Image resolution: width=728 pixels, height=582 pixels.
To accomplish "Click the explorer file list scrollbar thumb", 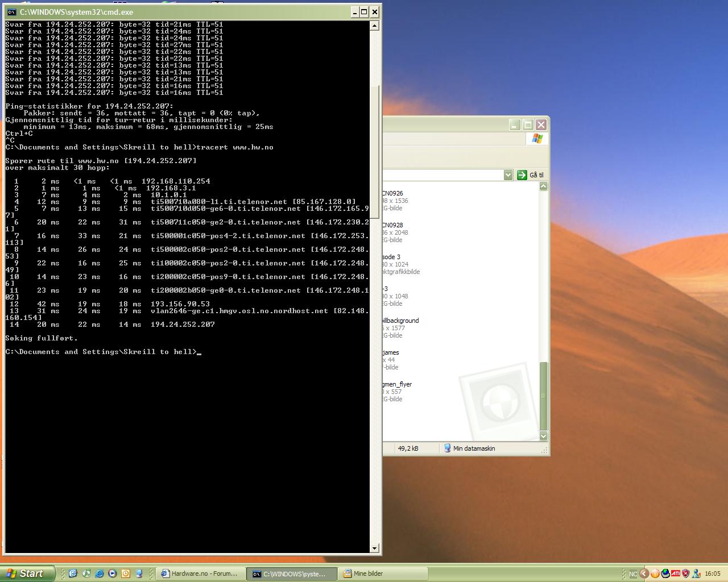I will tap(543, 396).
